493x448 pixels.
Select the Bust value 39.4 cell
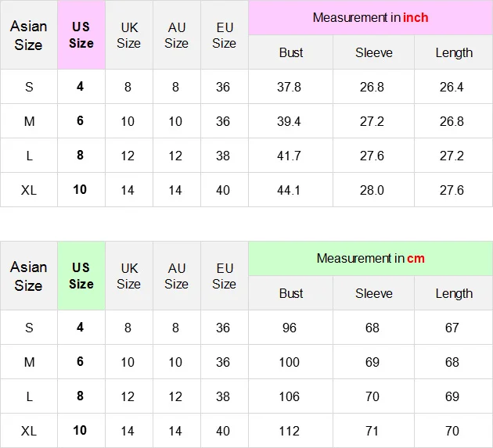click(x=290, y=121)
